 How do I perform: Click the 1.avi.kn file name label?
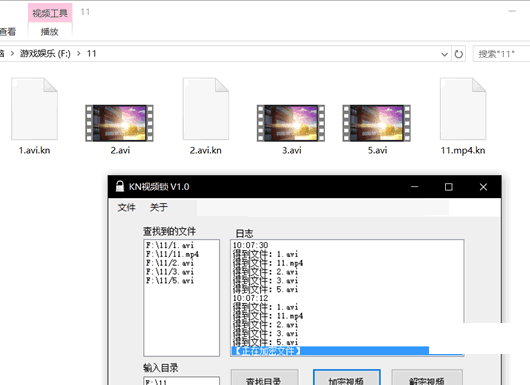tap(34, 150)
